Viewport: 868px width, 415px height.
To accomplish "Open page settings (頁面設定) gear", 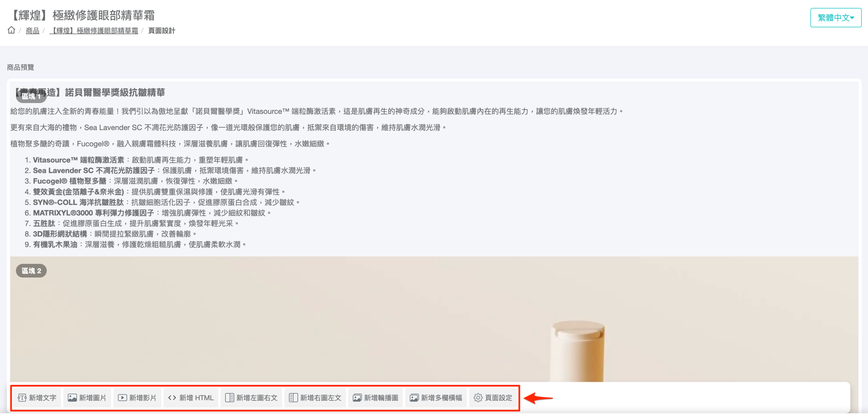I will [x=478, y=398].
